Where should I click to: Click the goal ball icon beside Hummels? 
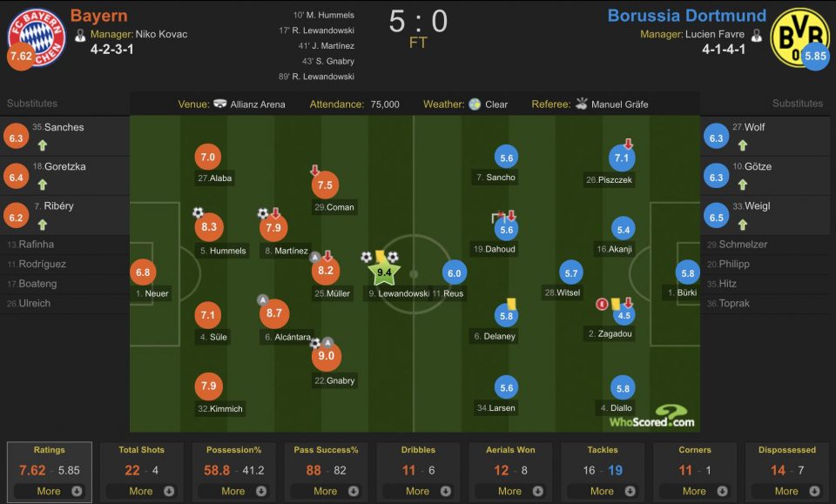tap(198, 212)
